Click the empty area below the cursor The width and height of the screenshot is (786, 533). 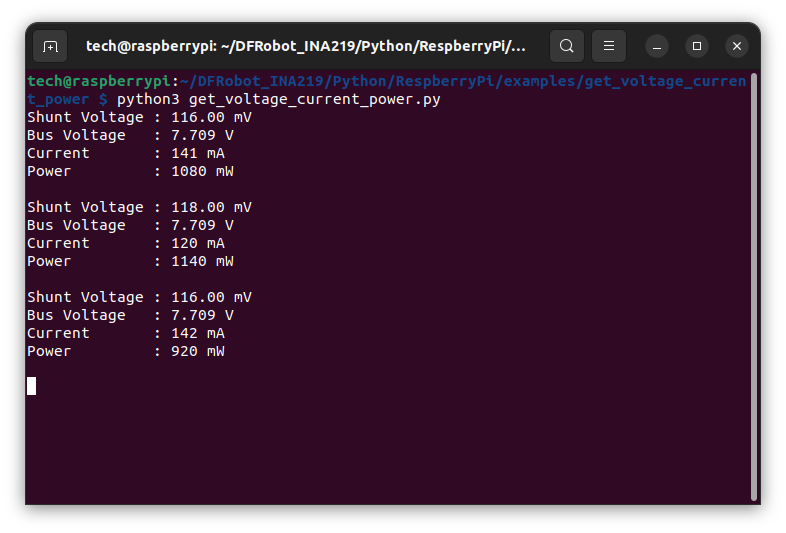point(380,450)
